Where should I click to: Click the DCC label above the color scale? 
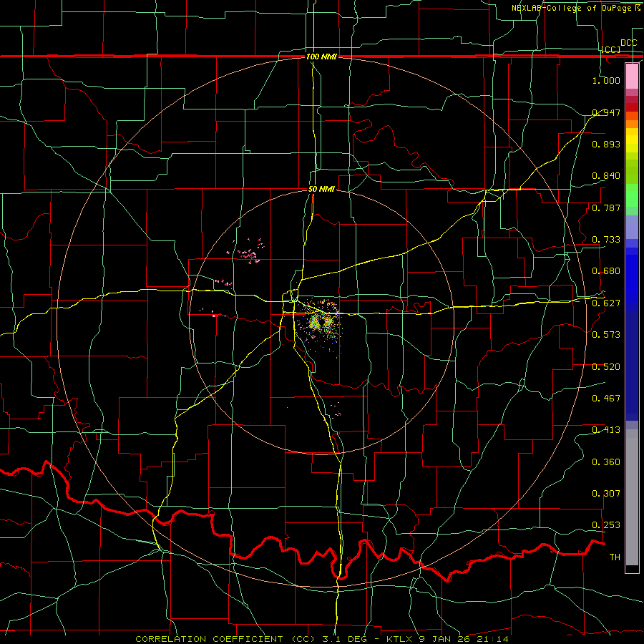(x=628, y=43)
